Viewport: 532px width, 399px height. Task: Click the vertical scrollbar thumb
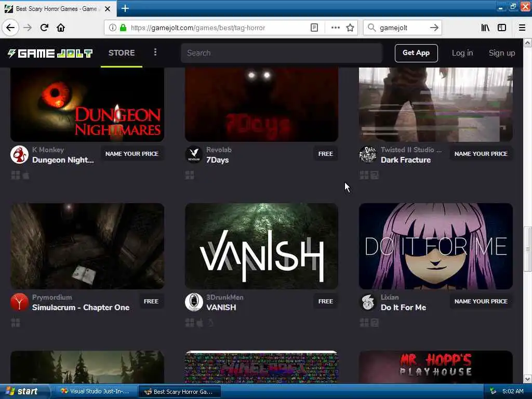(x=528, y=249)
